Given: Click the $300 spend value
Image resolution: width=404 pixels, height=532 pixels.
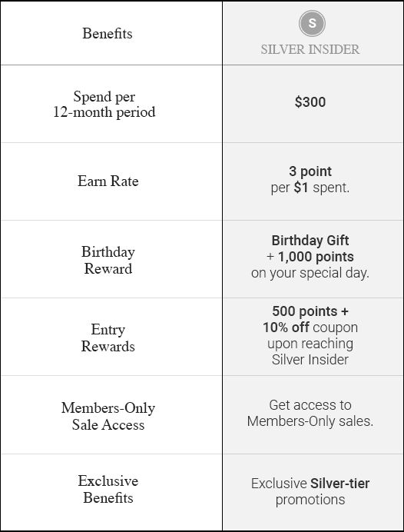Looking at the screenshot, I should [x=310, y=102].
